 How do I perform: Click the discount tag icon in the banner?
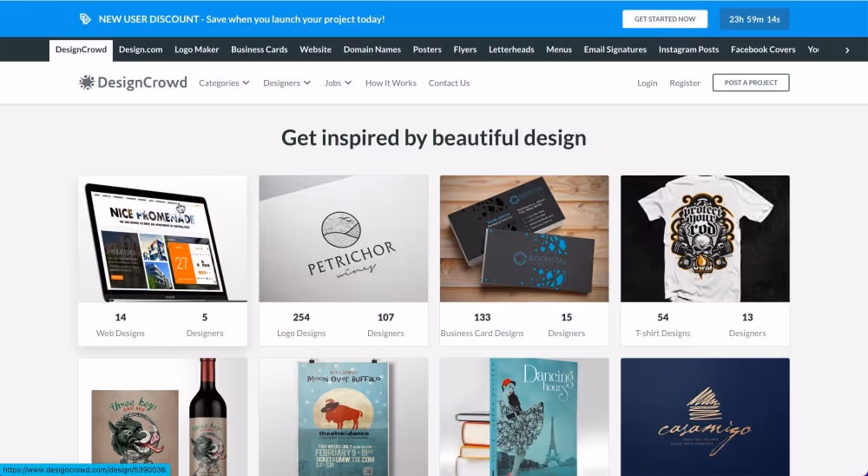(85, 19)
